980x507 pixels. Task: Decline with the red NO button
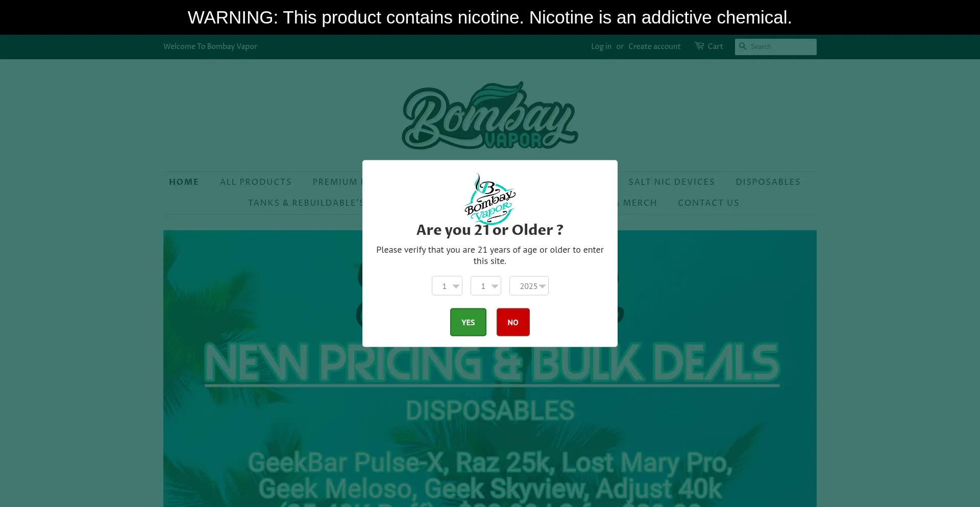click(513, 322)
